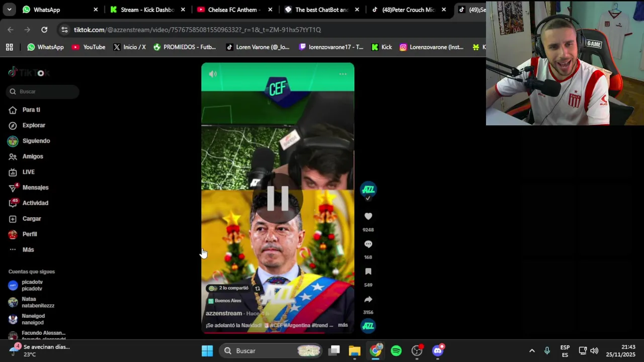Image resolution: width=644 pixels, height=362 pixels.
Task: Open the AZZ sound disc icon
Action: pos(368,326)
